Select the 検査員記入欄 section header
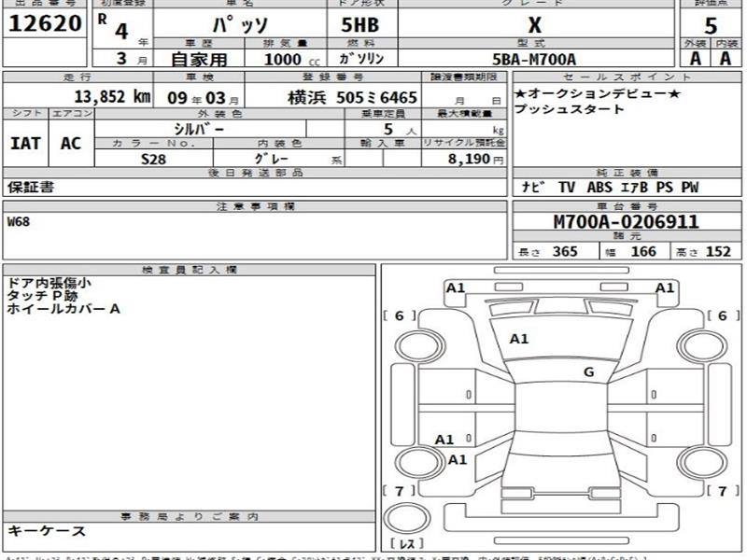 click(190, 270)
